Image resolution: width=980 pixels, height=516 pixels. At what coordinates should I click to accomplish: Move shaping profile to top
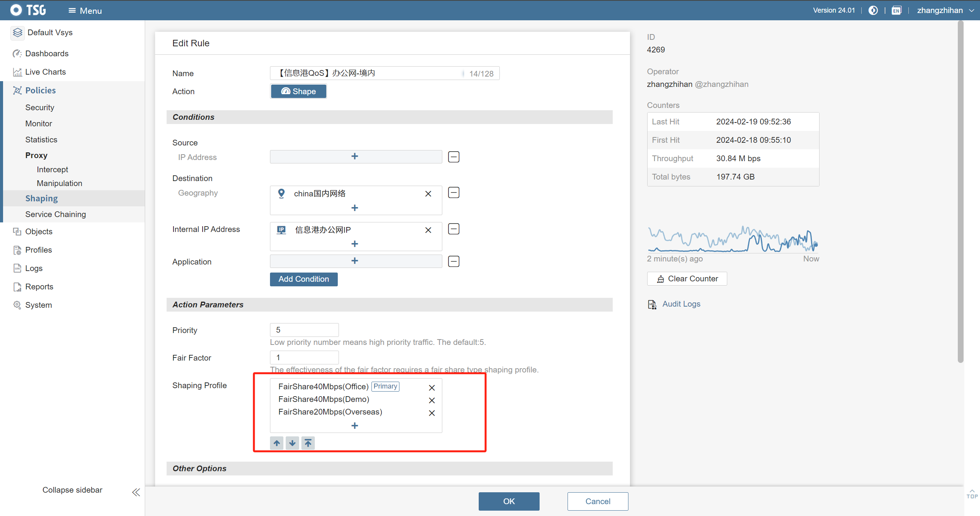coord(308,443)
